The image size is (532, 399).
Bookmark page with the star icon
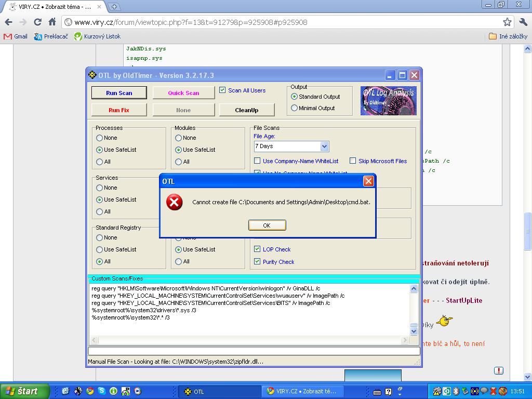(x=507, y=22)
